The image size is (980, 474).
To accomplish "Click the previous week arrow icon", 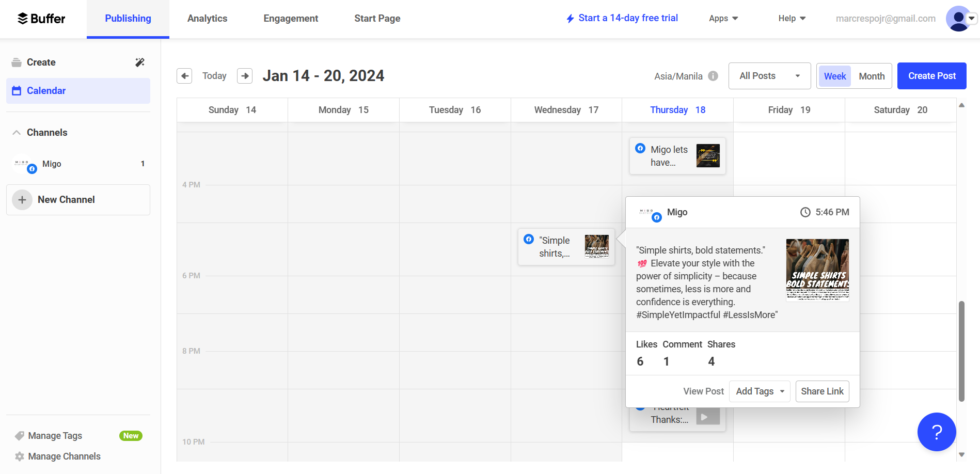I will (184, 76).
